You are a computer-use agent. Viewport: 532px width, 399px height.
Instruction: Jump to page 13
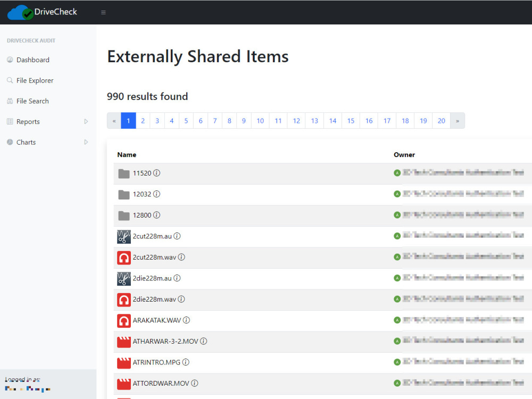(x=314, y=121)
